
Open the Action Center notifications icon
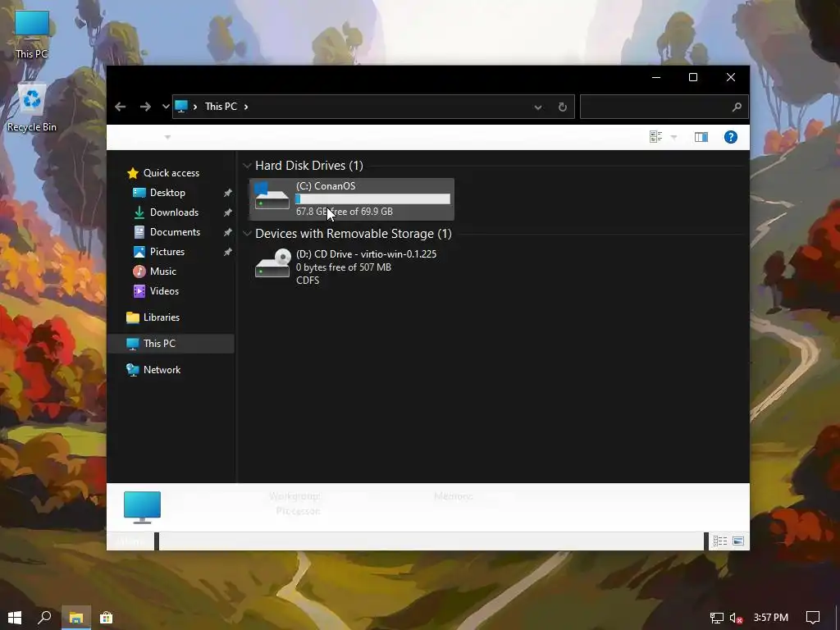[x=813, y=618]
